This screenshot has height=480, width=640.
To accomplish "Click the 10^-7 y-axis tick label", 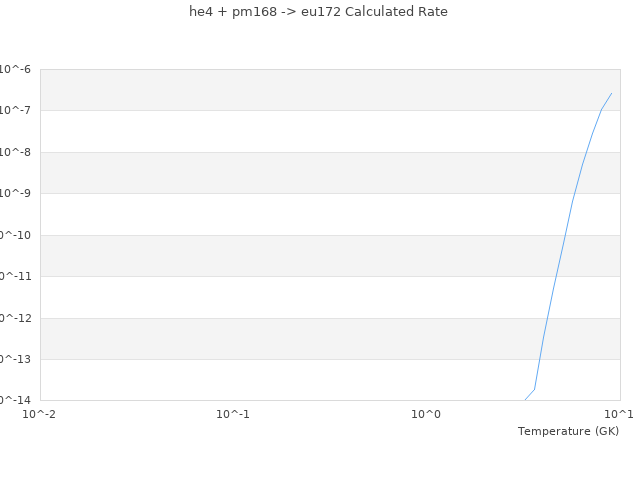I will point(15,110).
